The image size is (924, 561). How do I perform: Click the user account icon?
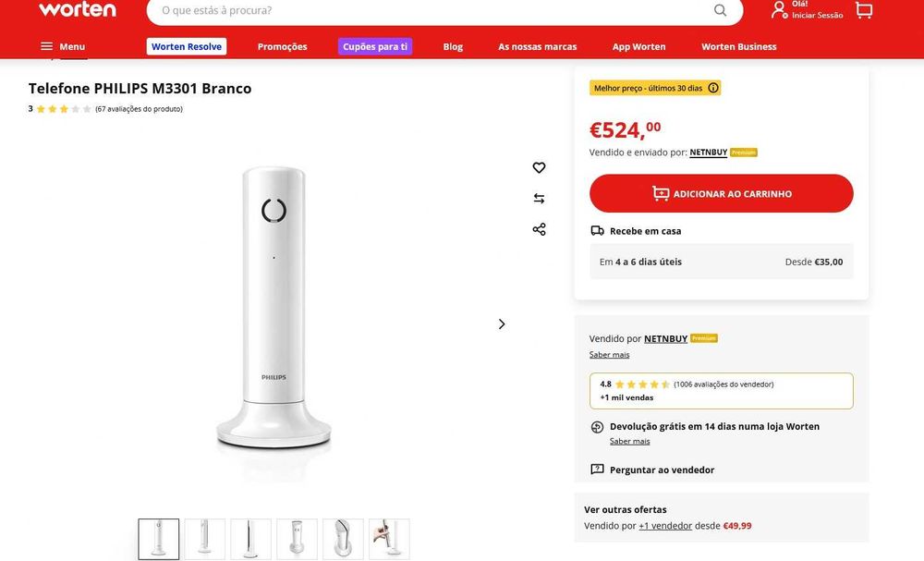click(779, 10)
